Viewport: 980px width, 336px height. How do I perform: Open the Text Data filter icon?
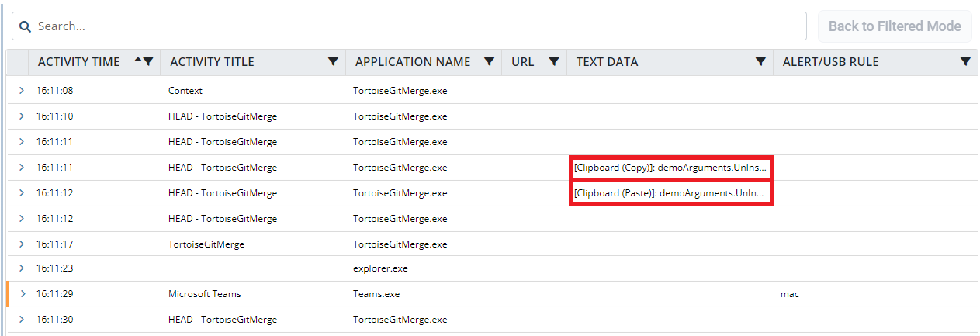761,62
